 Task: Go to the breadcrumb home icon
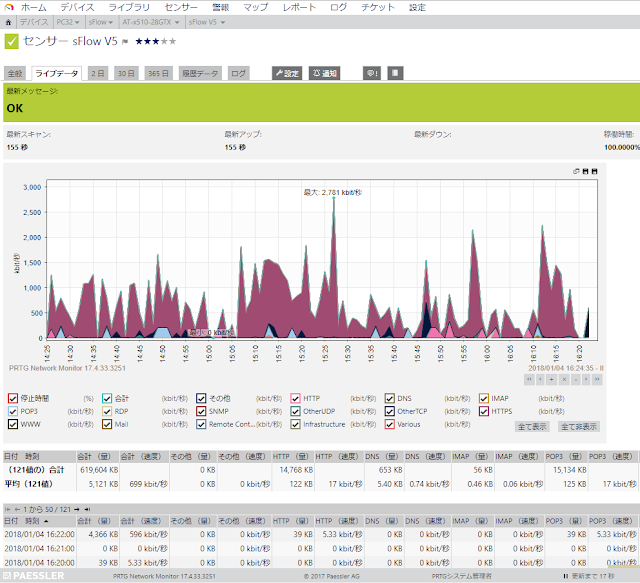[x=8, y=22]
